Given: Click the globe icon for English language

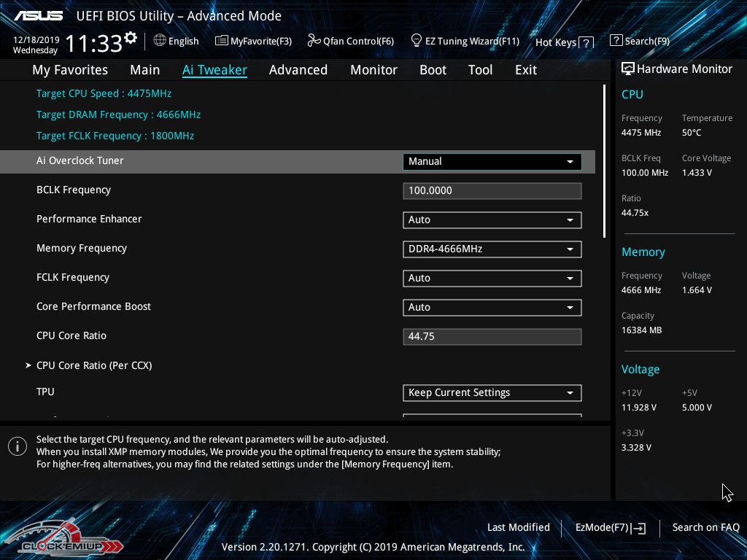Looking at the screenshot, I should pyautogui.click(x=160, y=41).
